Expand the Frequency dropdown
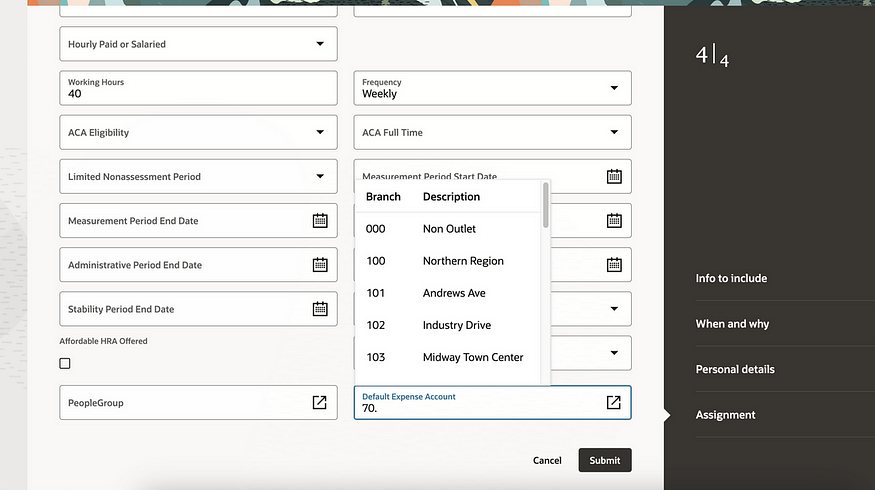Image resolution: width=875 pixels, height=490 pixels. click(614, 88)
